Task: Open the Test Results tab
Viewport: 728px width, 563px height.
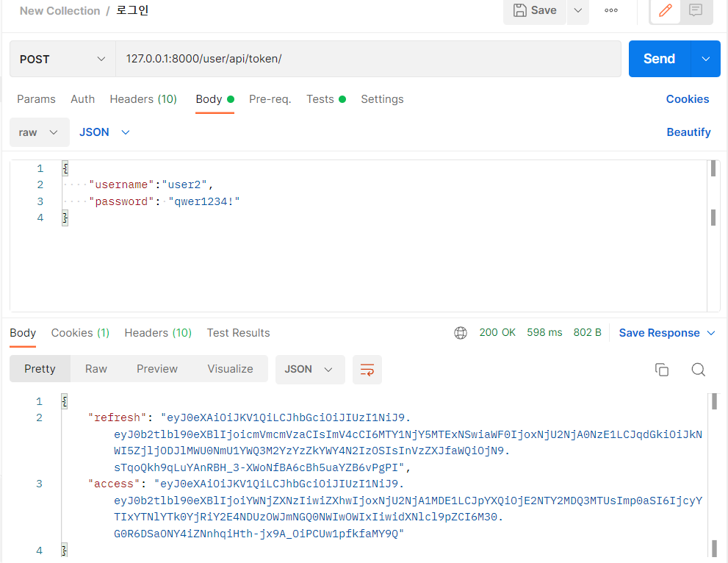Action: [238, 333]
